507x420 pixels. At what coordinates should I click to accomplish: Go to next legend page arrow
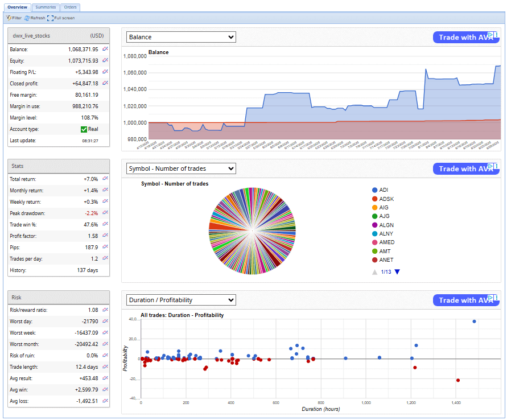(397, 272)
